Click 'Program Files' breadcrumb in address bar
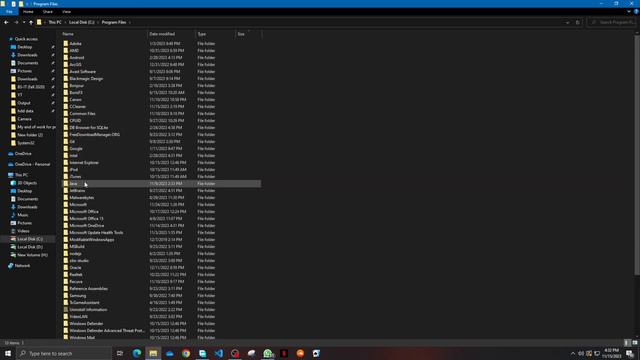Screen dimensions: 640x360 (114, 22)
